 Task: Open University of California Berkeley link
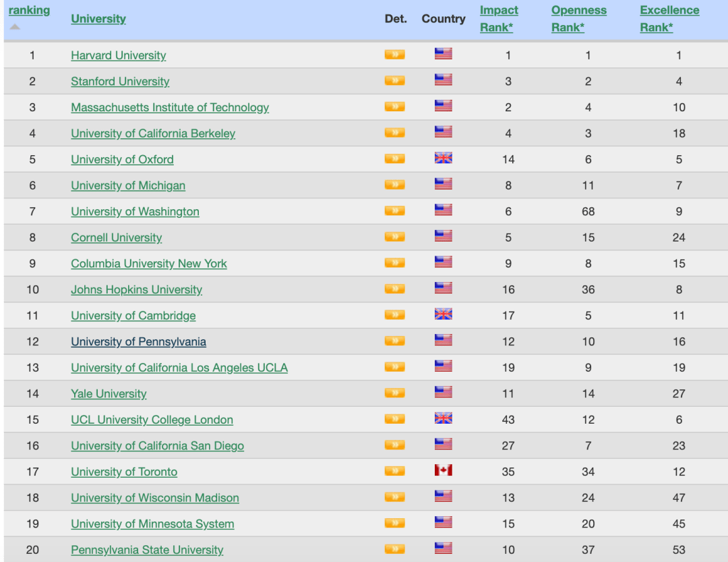[x=153, y=134]
